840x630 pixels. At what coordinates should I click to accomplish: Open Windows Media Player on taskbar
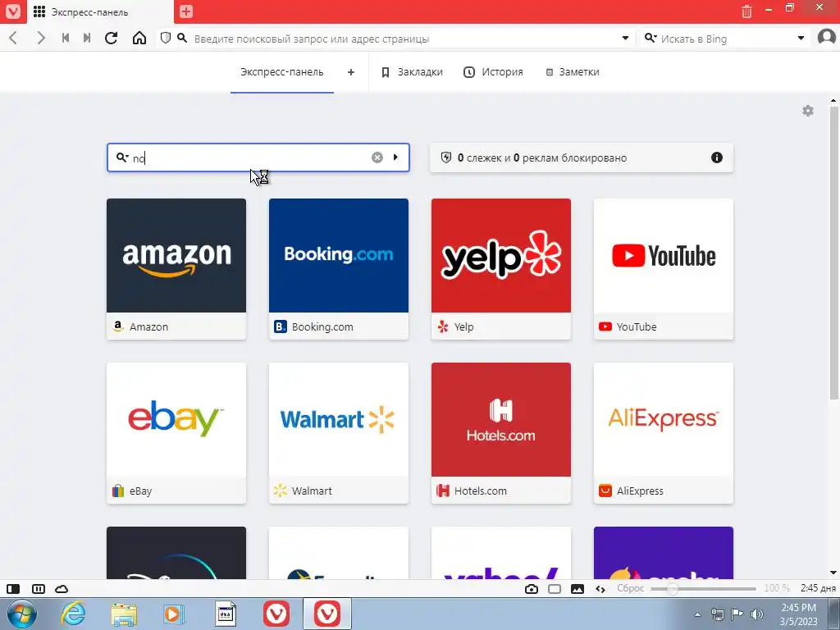pos(174,614)
